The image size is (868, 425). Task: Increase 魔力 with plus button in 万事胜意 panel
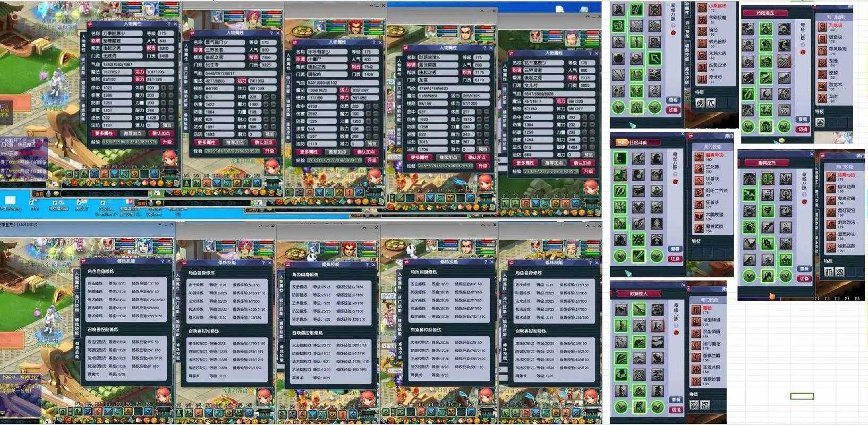tap(164, 95)
